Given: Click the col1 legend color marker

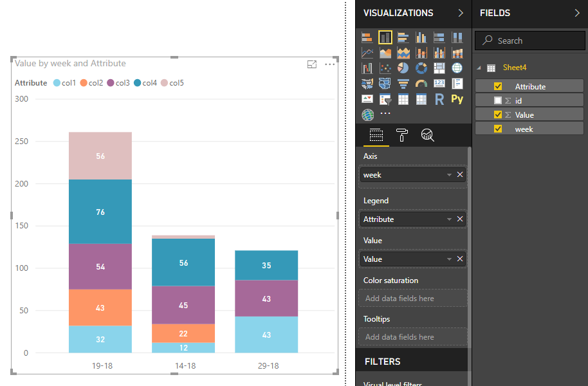Looking at the screenshot, I should pyautogui.click(x=57, y=83).
